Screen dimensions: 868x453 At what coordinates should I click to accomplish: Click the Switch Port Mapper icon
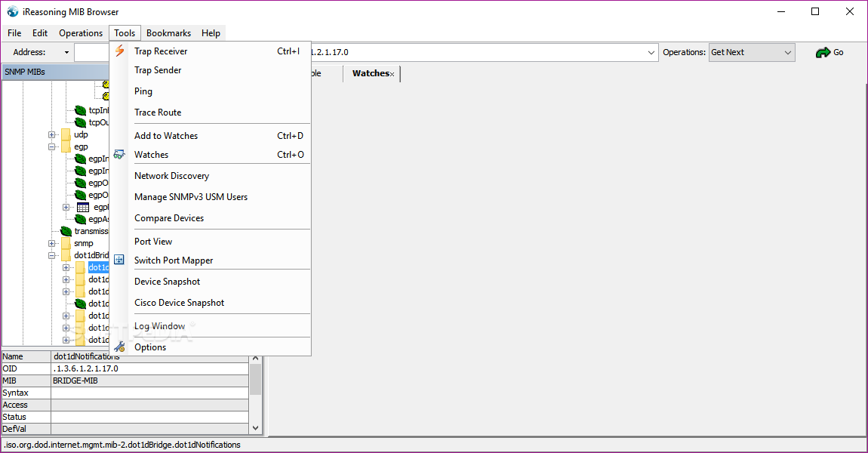click(119, 260)
